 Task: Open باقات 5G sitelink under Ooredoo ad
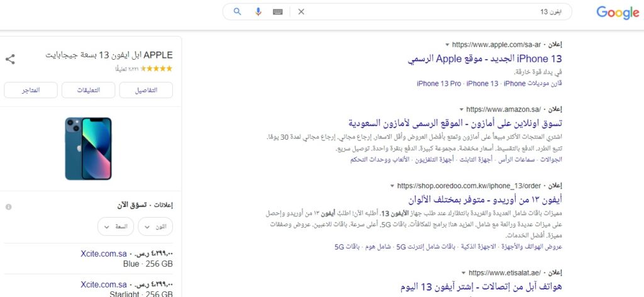347,247
